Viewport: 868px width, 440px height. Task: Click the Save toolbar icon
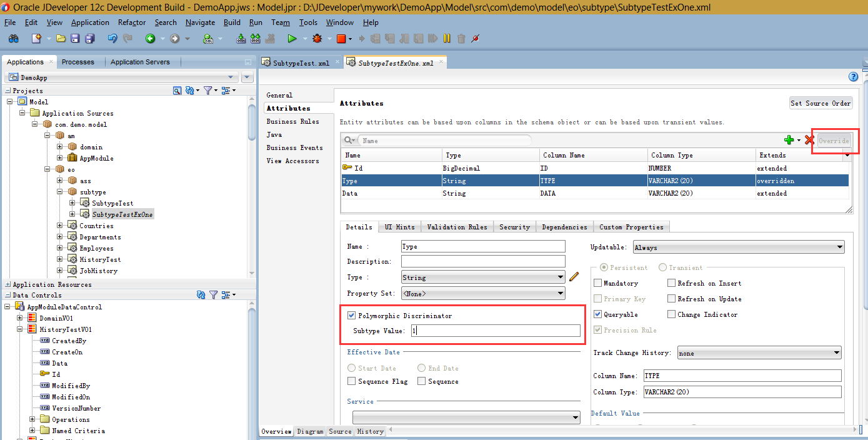click(x=75, y=39)
